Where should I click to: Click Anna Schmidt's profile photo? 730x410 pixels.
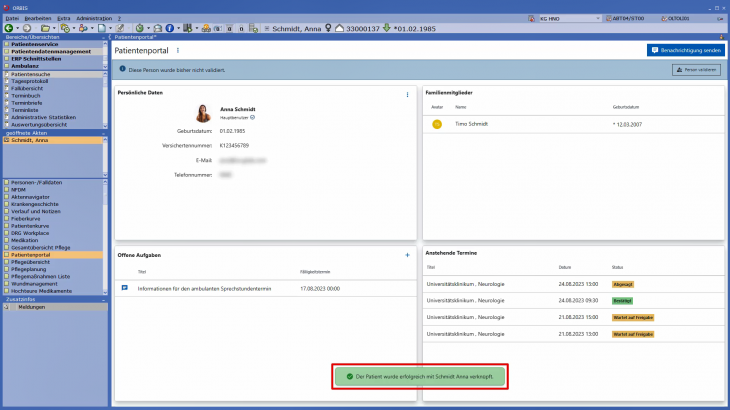[202, 113]
